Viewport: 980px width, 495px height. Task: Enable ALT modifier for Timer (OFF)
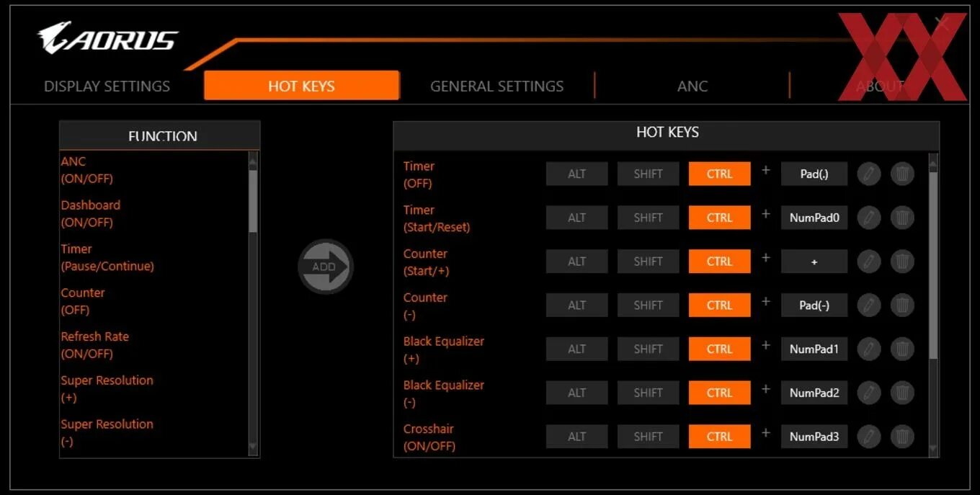coord(576,174)
